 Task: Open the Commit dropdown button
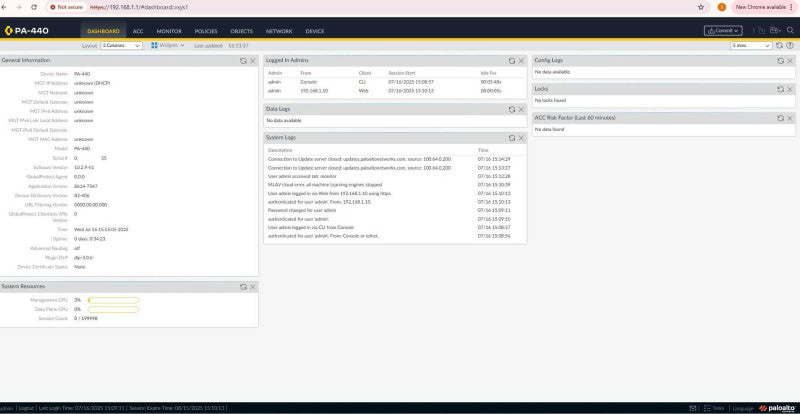click(x=723, y=31)
